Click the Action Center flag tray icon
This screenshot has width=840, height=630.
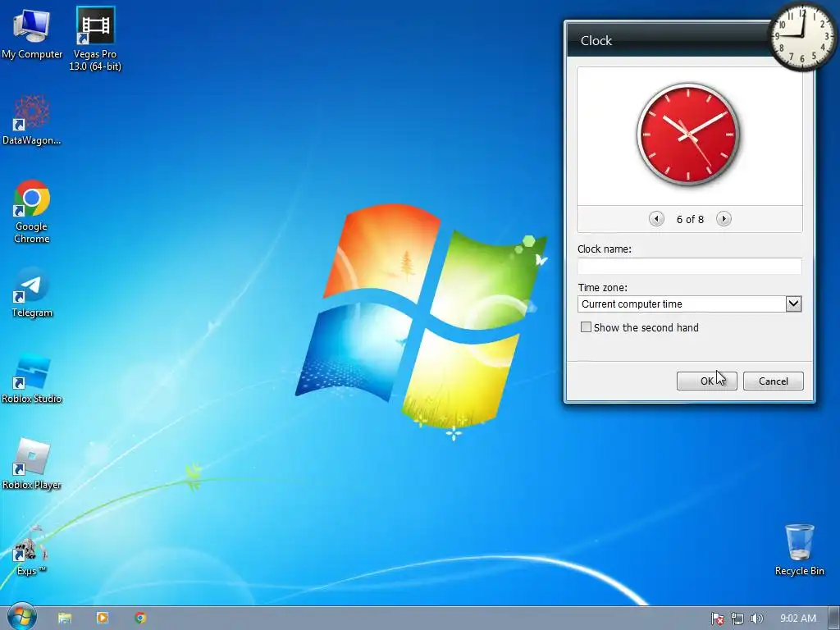(x=717, y=619)
